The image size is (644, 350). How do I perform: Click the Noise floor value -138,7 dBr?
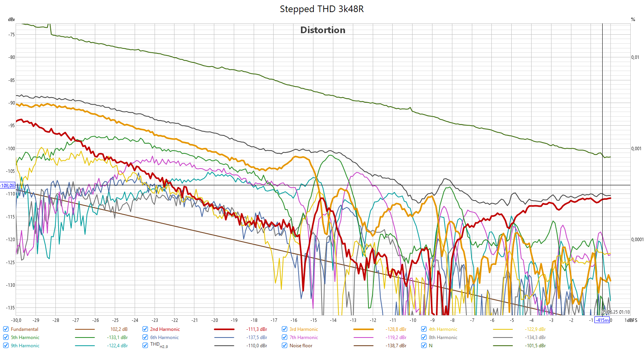[396, 346]
